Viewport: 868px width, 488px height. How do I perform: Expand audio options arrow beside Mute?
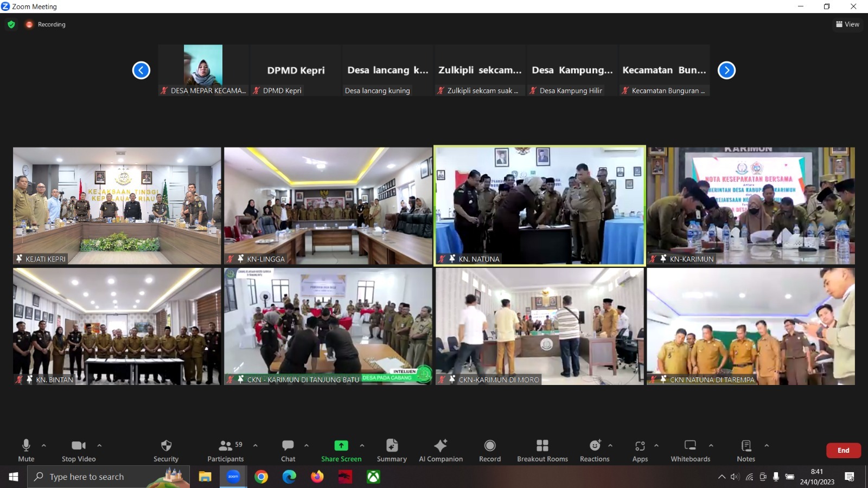click(x=44, y=446)
